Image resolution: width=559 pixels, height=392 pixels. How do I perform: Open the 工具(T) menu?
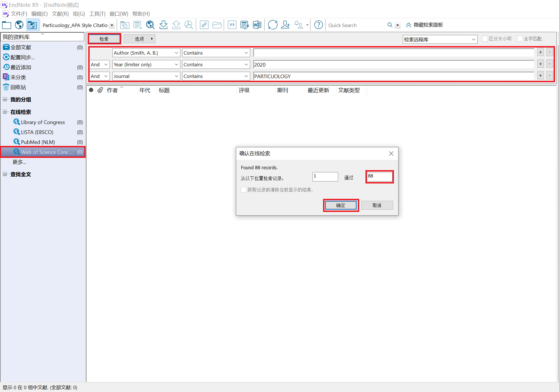[97, 14]
